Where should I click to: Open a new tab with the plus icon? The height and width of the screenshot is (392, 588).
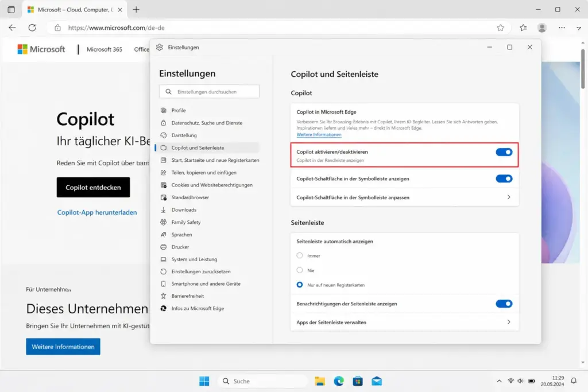tap(136, 10)
